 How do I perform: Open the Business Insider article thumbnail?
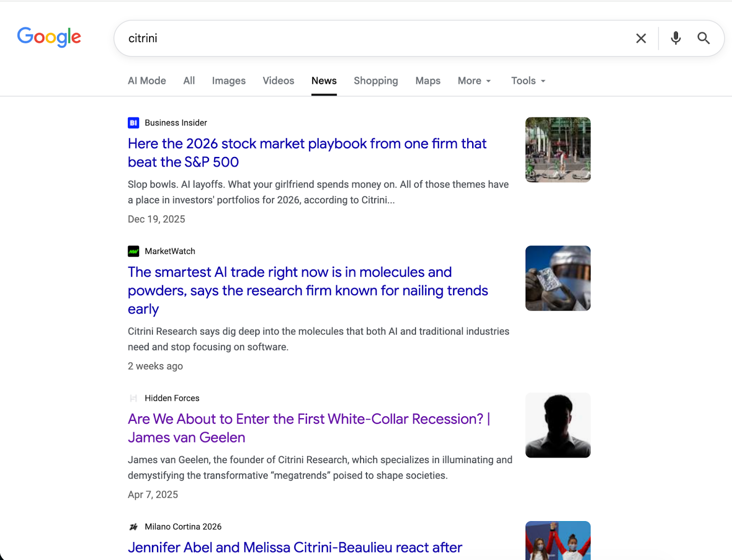tap(558, 150)
